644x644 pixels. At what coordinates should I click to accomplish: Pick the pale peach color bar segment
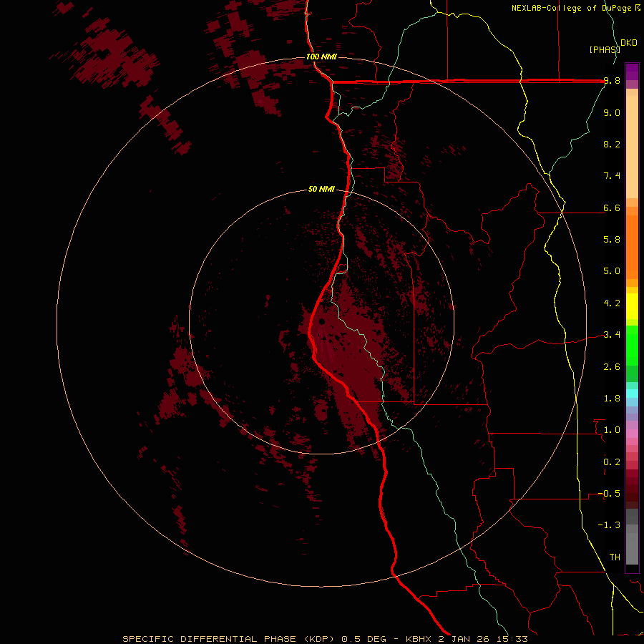pos(632,147)
